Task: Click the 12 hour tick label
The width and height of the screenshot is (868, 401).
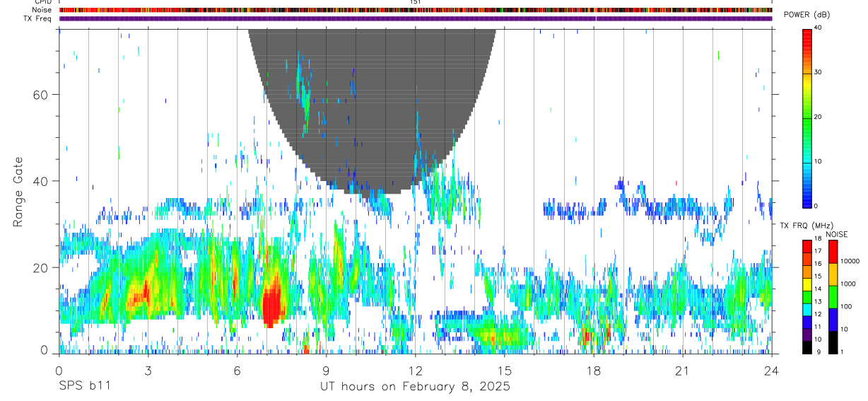Action: pyautogui.click(x=415, y=371)
